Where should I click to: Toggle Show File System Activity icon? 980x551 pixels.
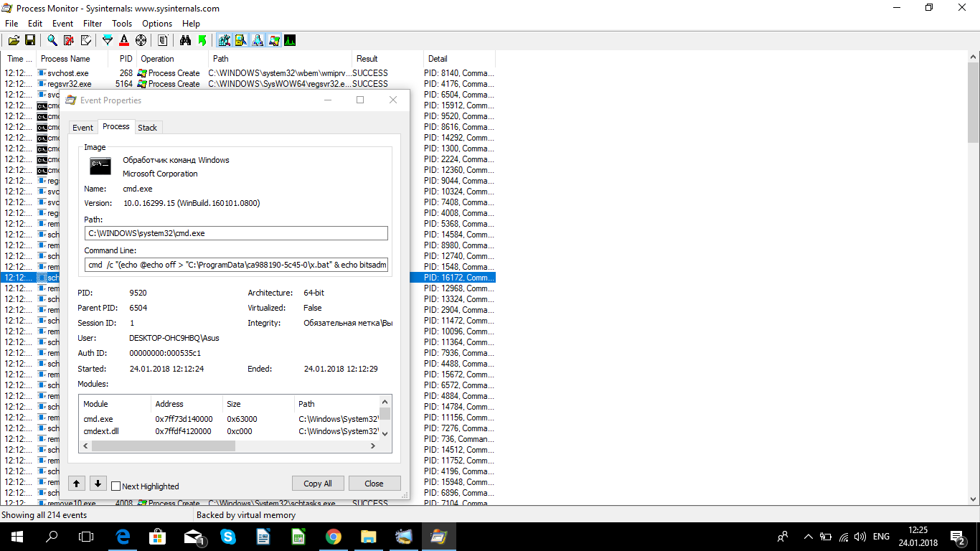click(240, 40)
